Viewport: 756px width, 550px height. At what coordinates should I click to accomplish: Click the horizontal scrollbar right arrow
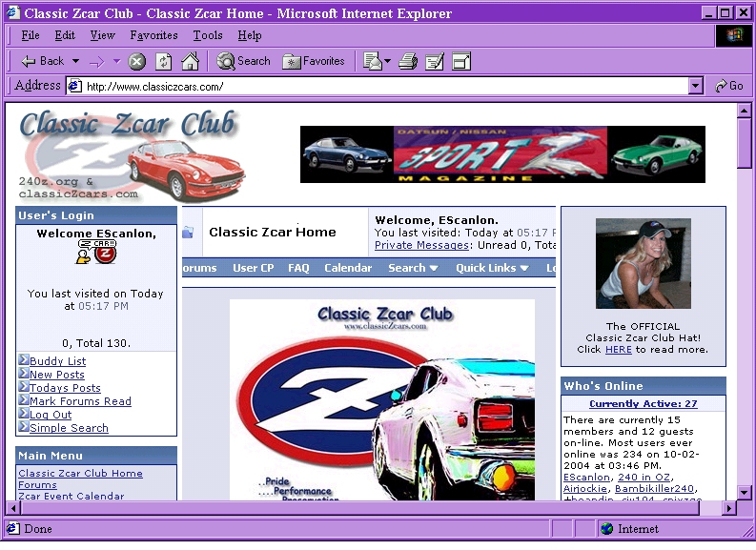coord(729,508)
